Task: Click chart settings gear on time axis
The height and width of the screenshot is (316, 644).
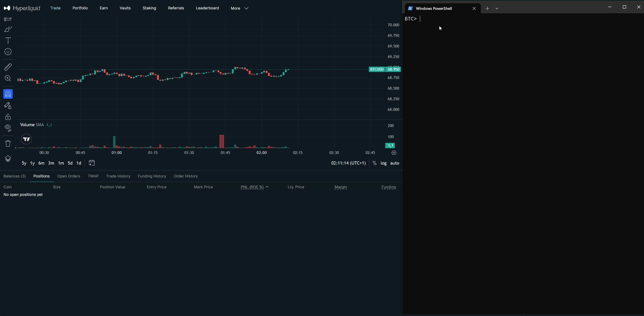Action: pyautogui.click(x=394, y=153)
